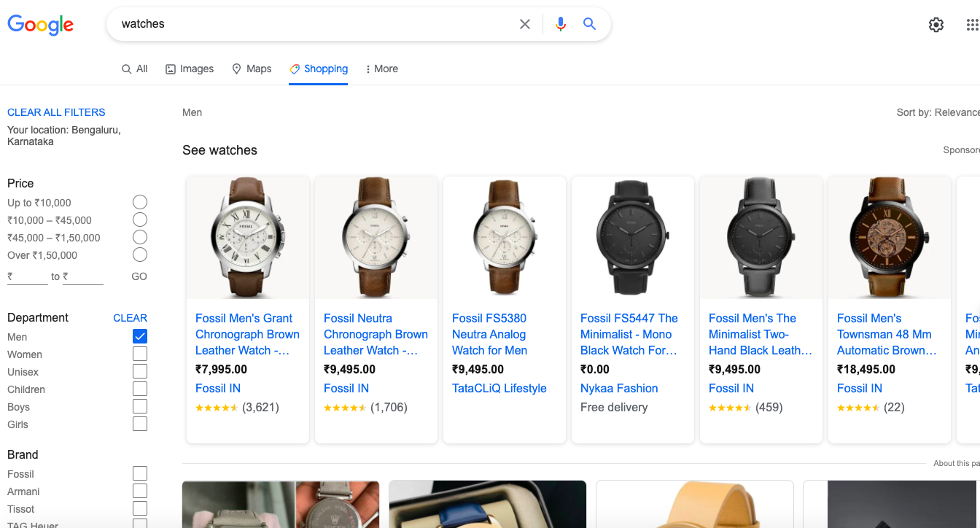
Task: Switch to the Images tab
Action: click(190, 69)
